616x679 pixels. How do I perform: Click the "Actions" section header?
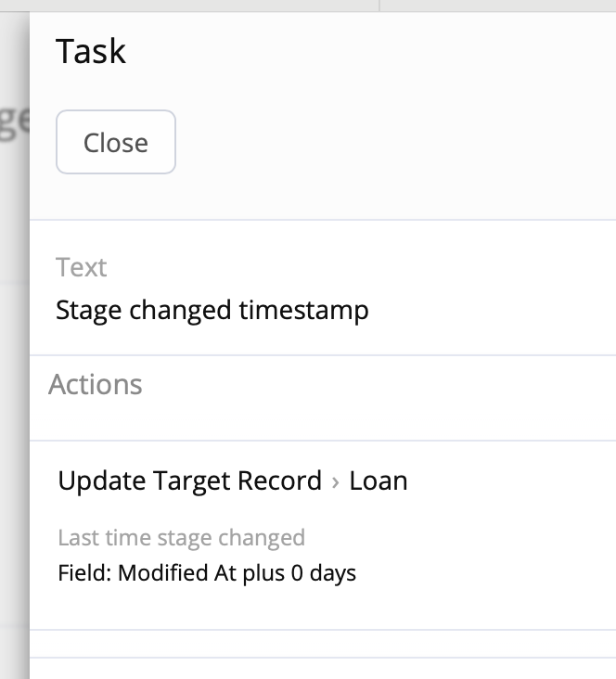96,385
